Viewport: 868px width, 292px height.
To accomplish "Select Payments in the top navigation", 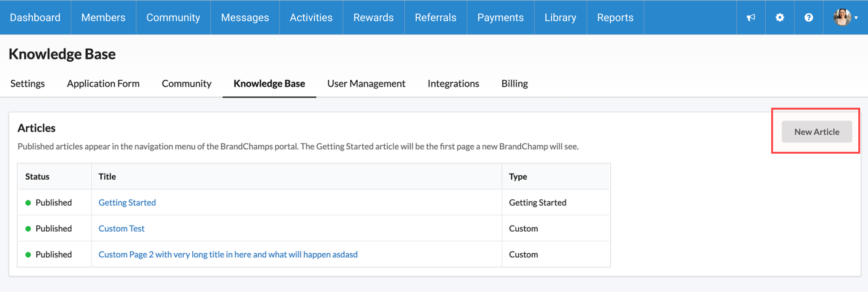I will [500, 18].
